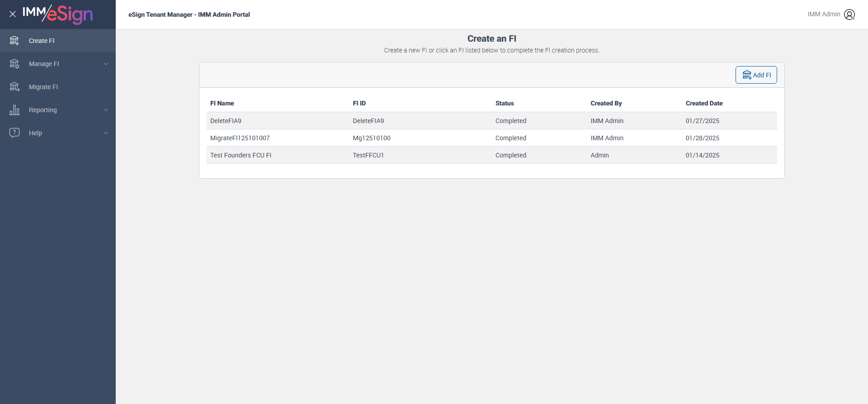The width and height of the screenshot is (868, 404).
Task: Open the IMM Admin user profile icon
Action: (849, 14)
